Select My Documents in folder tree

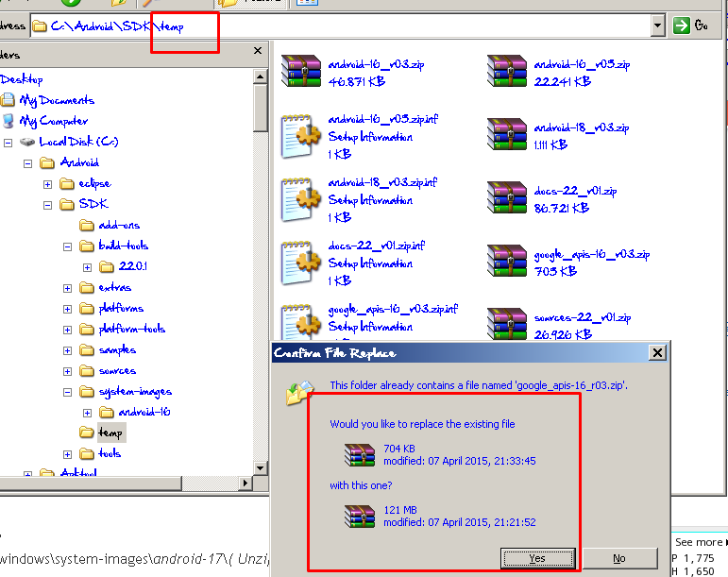[57, 100]
